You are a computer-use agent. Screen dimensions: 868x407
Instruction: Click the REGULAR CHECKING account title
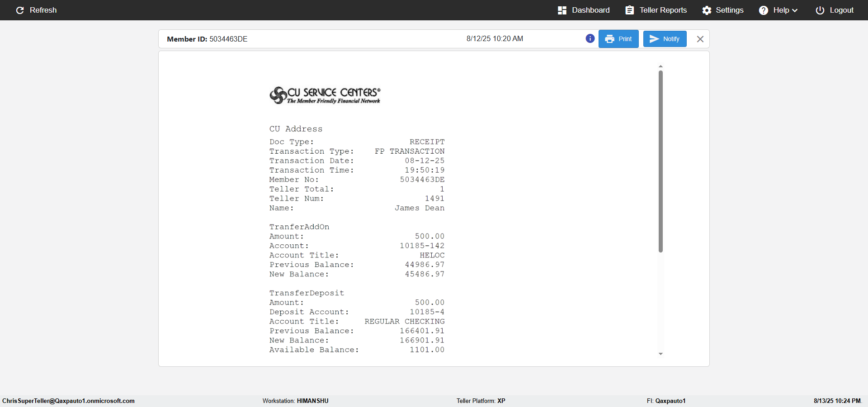tap(405, 321)
